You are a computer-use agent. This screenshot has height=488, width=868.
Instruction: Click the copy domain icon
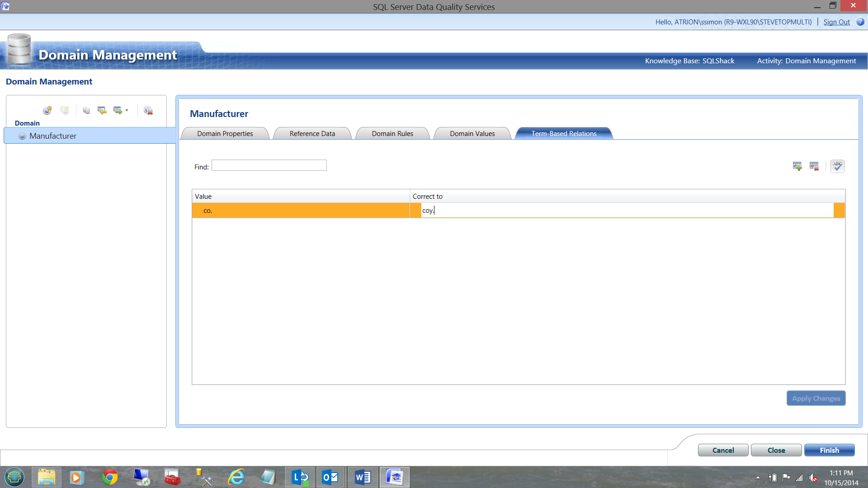pyautogui.click(x=86, y=110)
